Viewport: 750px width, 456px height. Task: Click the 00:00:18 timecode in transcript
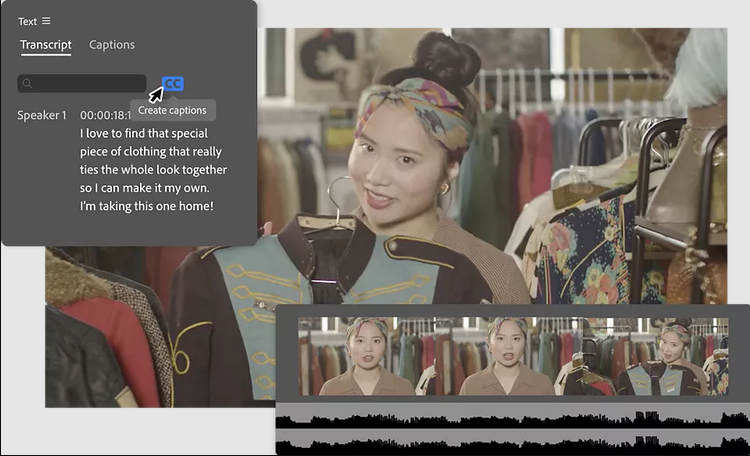click(x=105, y=116)
